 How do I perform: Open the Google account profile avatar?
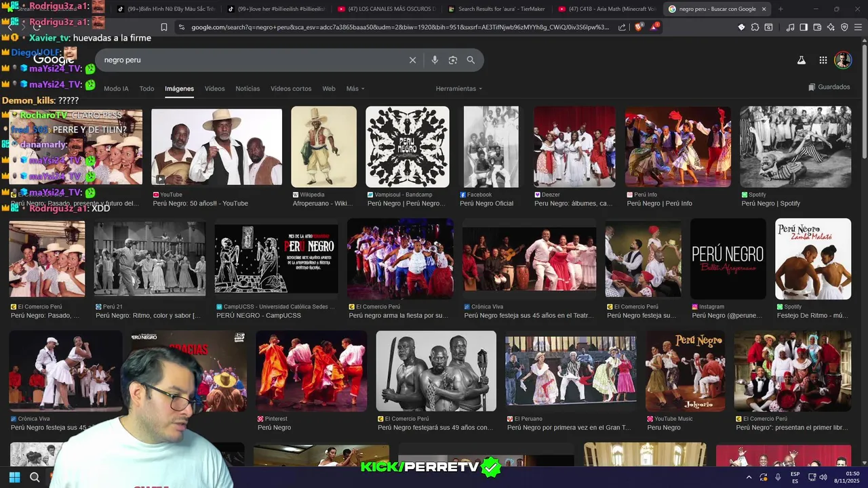[843, 60]
